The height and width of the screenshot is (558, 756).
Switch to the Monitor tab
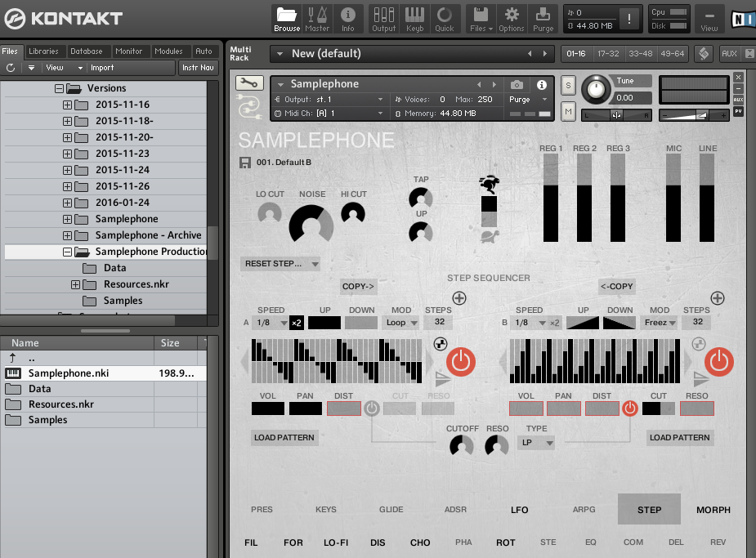129,51
